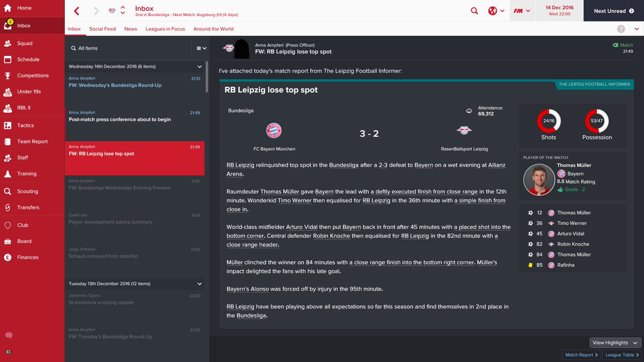The image size is (644, 362).
Task: Go to Transfers in the sidebar
Action: 28,208
